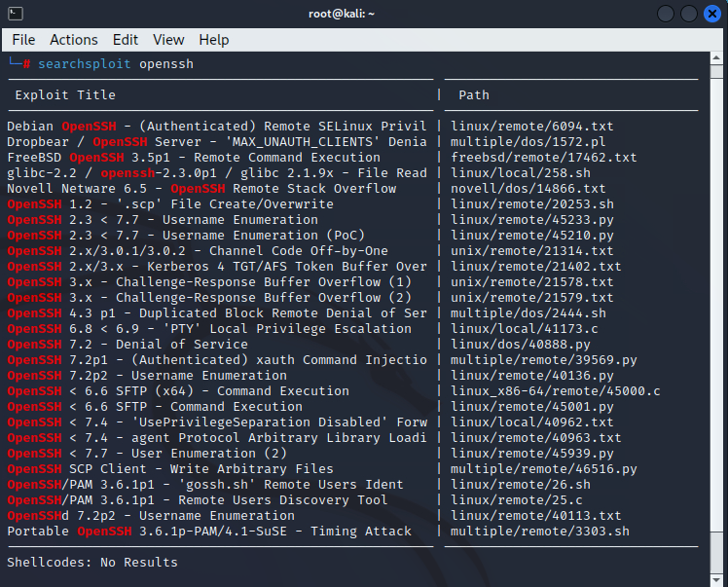Click 'Shellcodes: No Results' line

point(91,563)
